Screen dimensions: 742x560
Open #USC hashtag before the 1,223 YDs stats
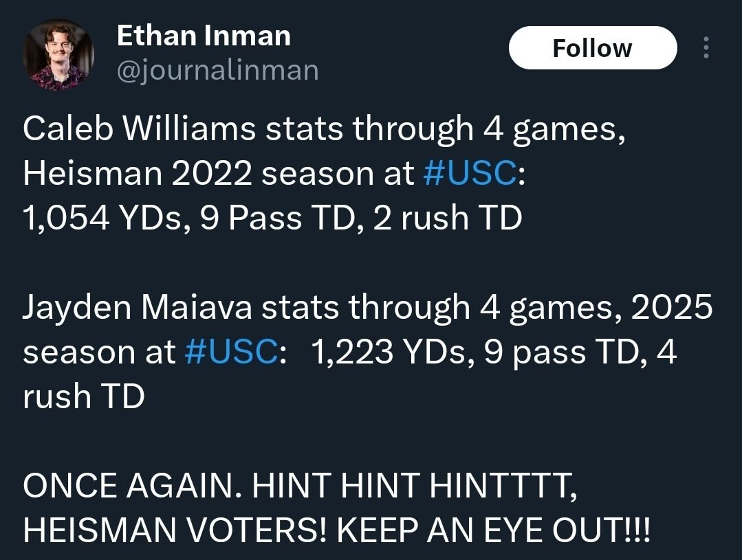point(232,352)
